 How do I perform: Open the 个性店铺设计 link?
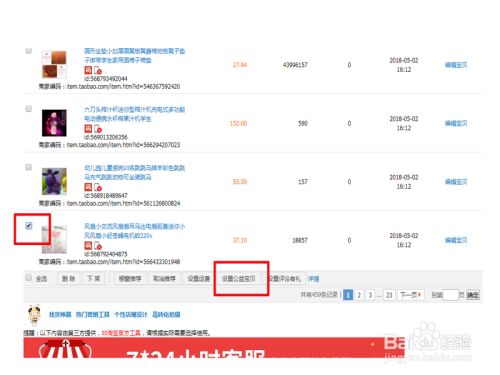pyautogui.click(x=130, y=314)
